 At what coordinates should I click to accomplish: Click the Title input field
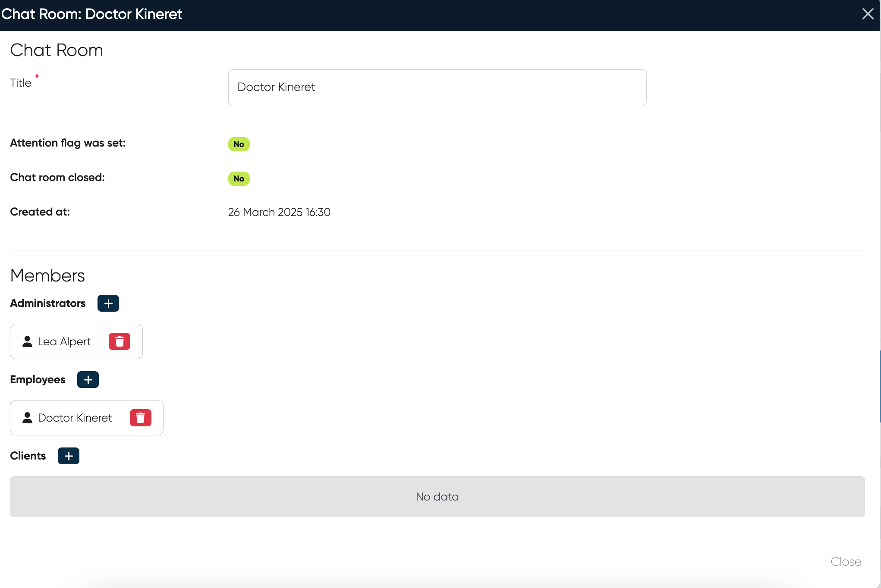(437, 87)
